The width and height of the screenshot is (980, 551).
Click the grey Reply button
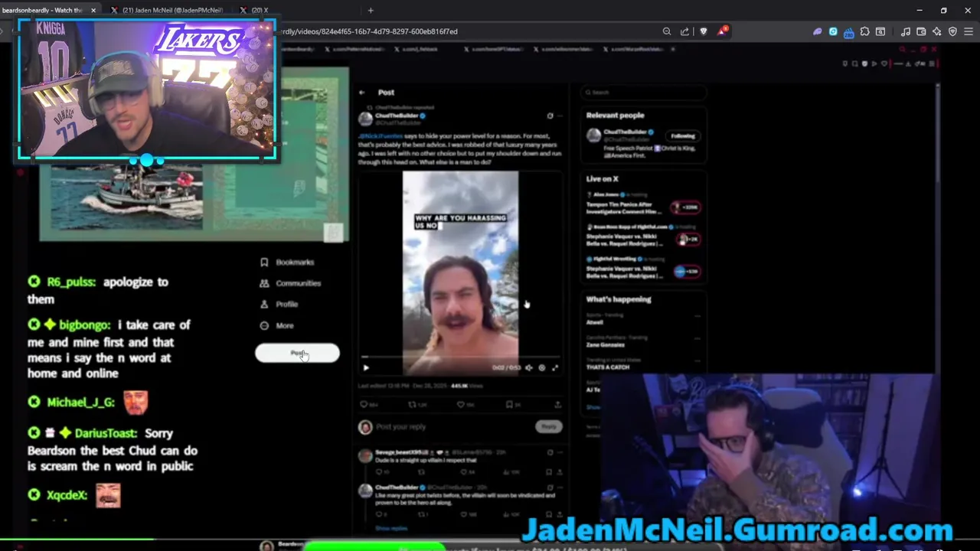coord(549,426)
